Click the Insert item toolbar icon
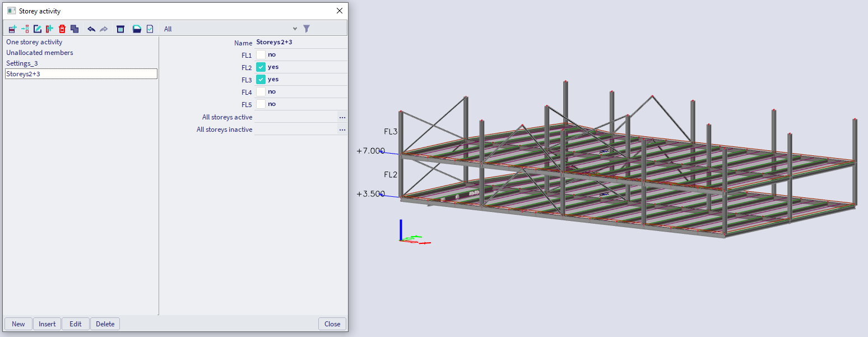 tap(25, 29)
